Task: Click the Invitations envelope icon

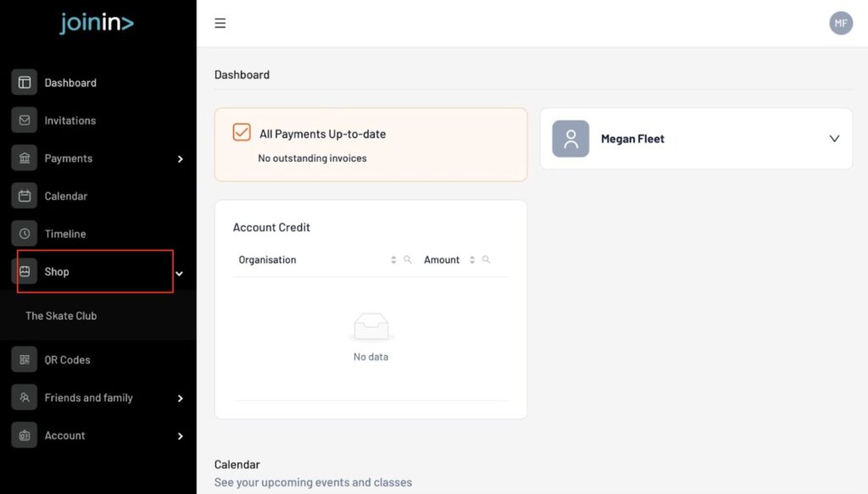Action: pyautogui.click(x=25, y=120)
